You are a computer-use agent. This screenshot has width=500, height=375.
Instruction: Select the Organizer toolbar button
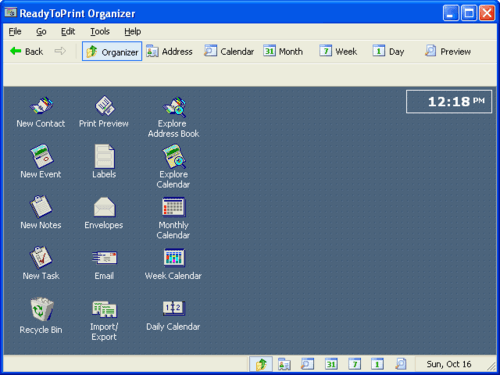tap(112, 51)
